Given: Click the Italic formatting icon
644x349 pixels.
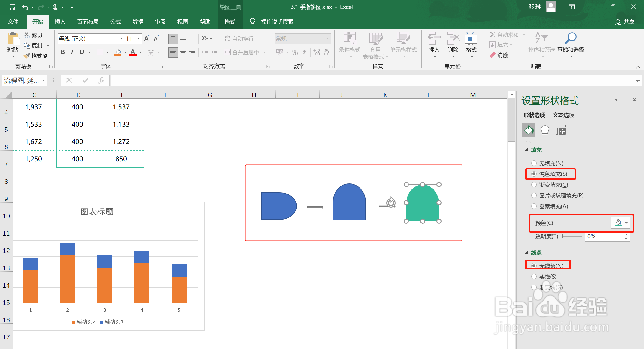Looking at the screenshot, I should click(72, 52).
